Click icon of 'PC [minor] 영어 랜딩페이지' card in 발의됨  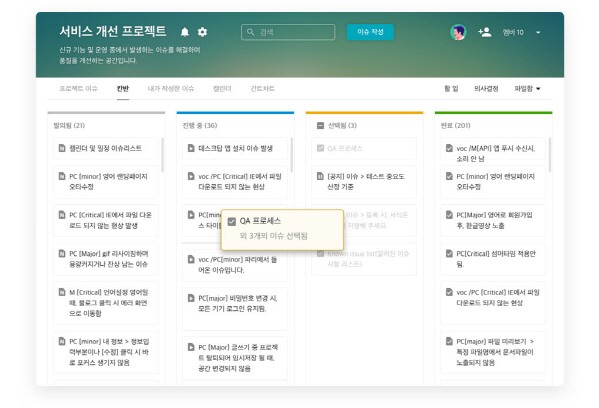click(x=62, y=176)
